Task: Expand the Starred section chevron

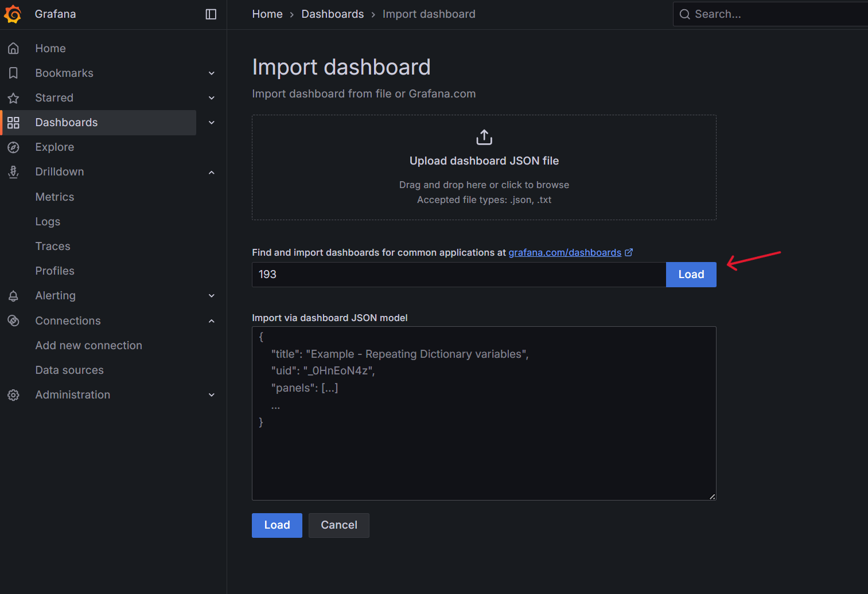Action: coord(212,98)
